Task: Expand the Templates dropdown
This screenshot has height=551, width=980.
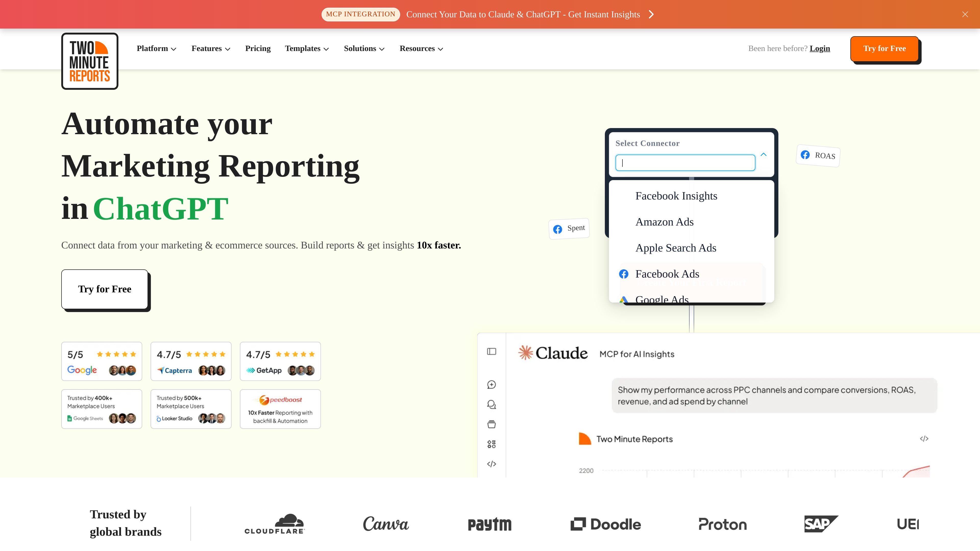Action: tap(307, 49)
